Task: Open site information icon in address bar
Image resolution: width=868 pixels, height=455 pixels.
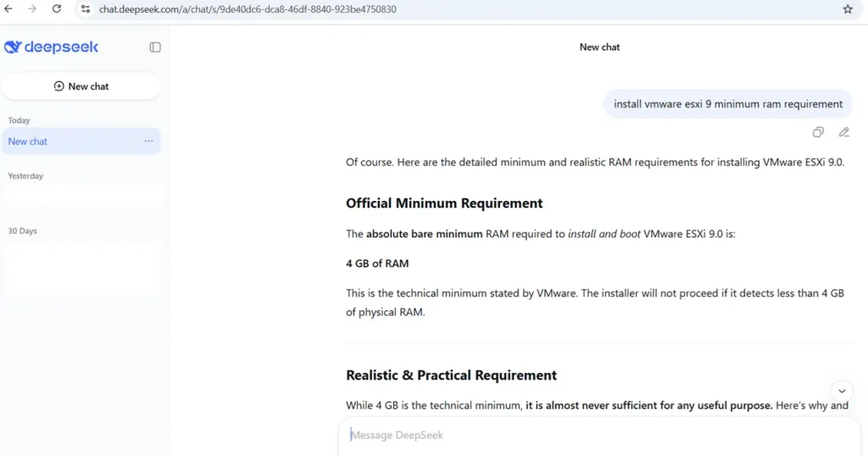Action: [x=86, y=9]
